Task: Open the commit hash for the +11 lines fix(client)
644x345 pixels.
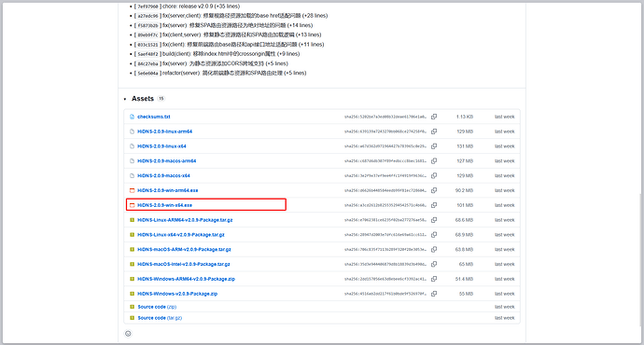Action: [x=147, y=45]
